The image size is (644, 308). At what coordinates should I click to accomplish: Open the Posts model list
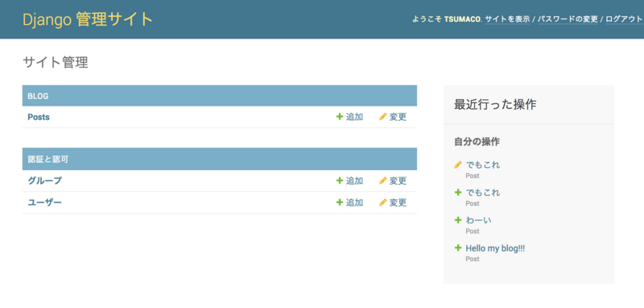(39, 117)
